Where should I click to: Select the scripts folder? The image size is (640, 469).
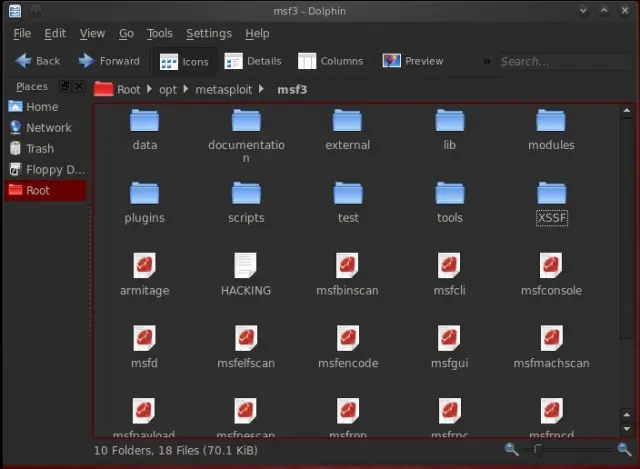click(246, 203)
